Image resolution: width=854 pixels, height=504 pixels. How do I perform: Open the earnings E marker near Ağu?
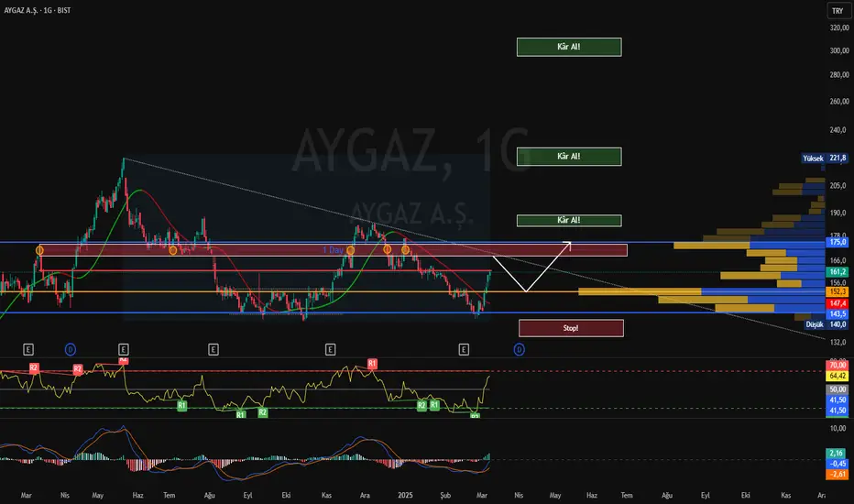[213, 349]
